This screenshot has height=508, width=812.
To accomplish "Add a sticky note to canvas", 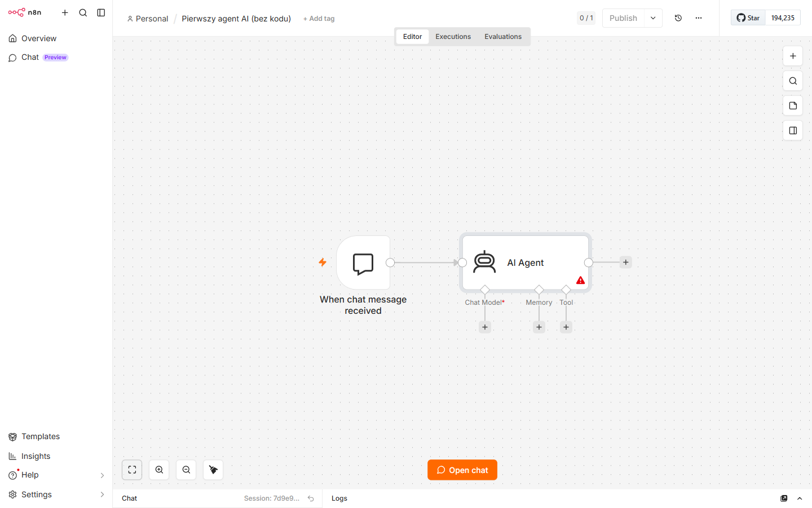I will pos(793,106).
